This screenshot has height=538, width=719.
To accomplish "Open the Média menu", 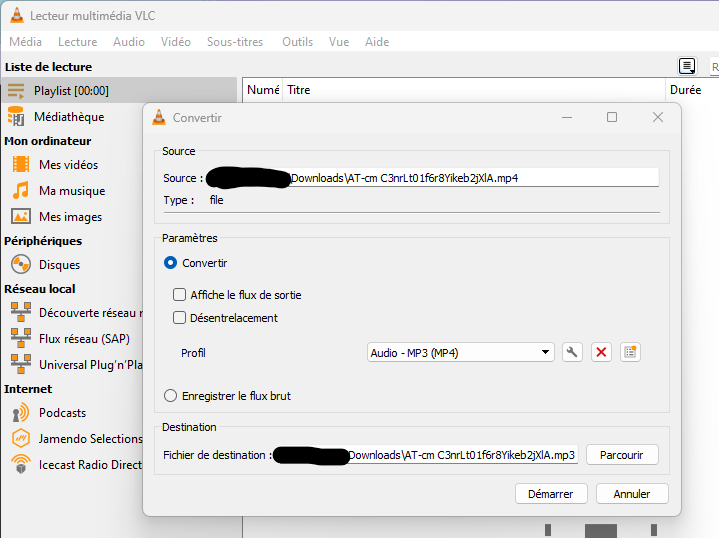I will pyautogui.click(x=26, y=42).
